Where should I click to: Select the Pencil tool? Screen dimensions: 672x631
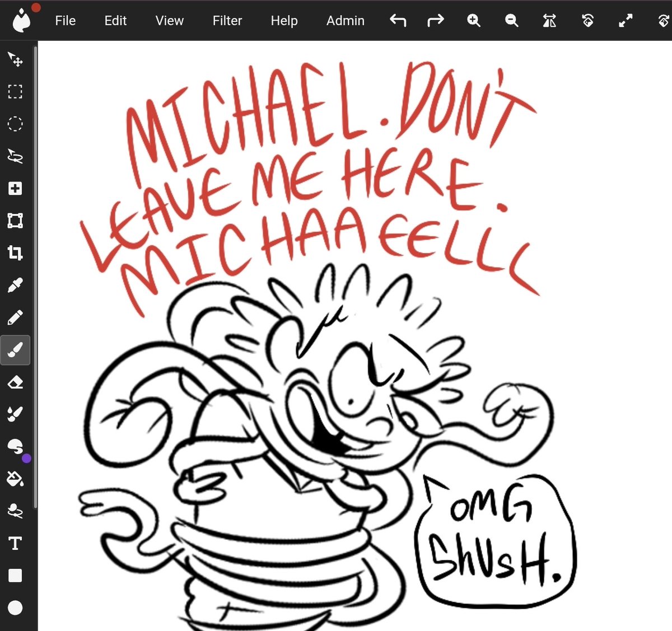[15, 317]
